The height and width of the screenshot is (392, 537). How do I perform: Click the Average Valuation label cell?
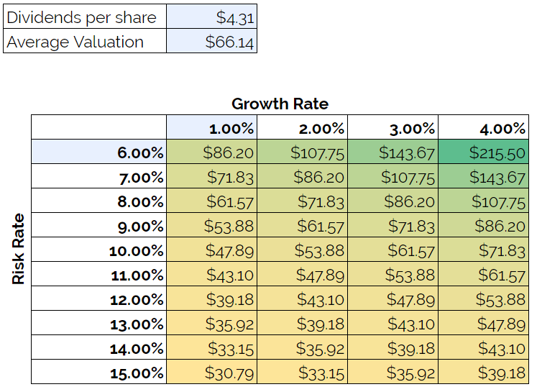coord(85,41)
